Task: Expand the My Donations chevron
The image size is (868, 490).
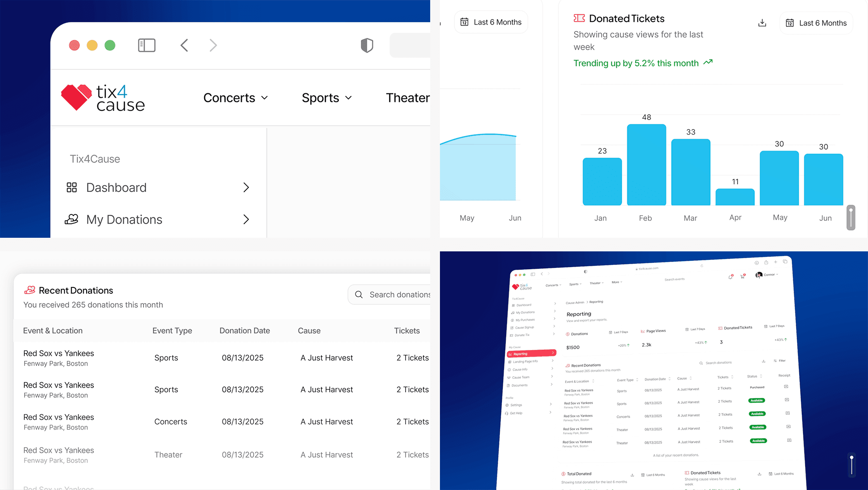Action: [x=246, y=219]
